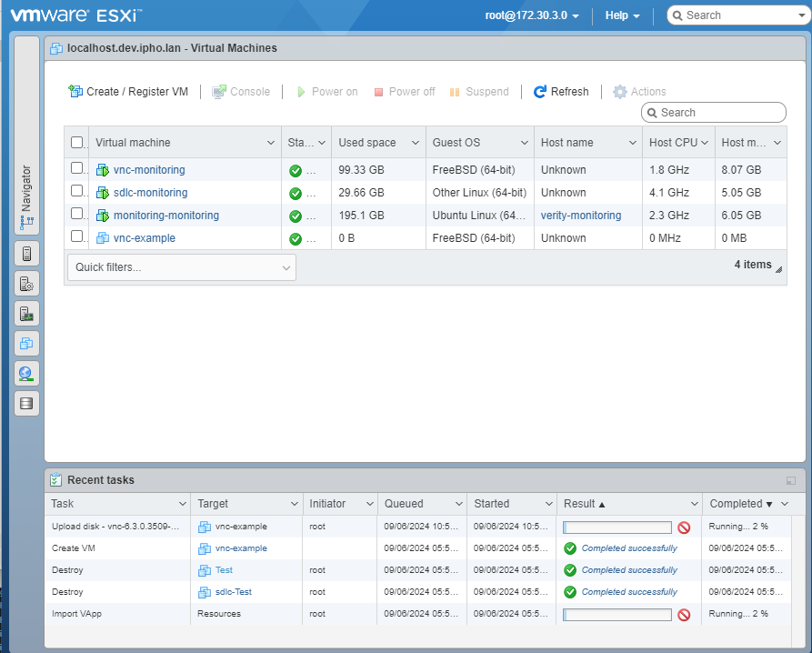812x653 pixels.
Task: Click the Host icon in navigator sidebar
Action: (x=26, y=255)
